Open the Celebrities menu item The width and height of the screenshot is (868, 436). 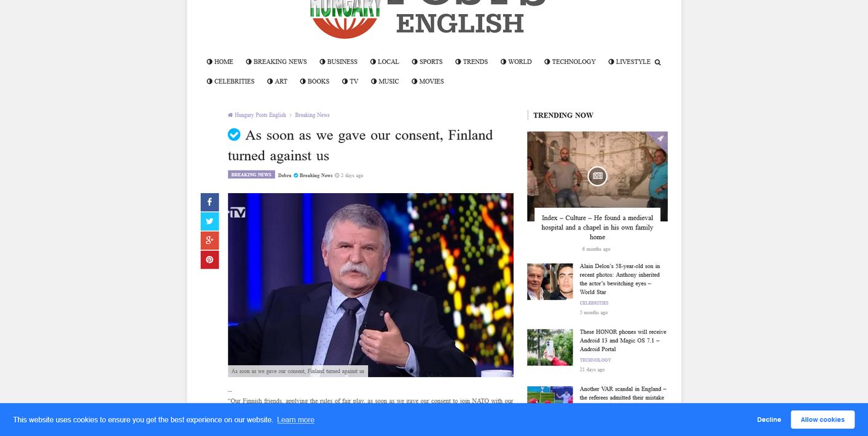coord(230,81)
